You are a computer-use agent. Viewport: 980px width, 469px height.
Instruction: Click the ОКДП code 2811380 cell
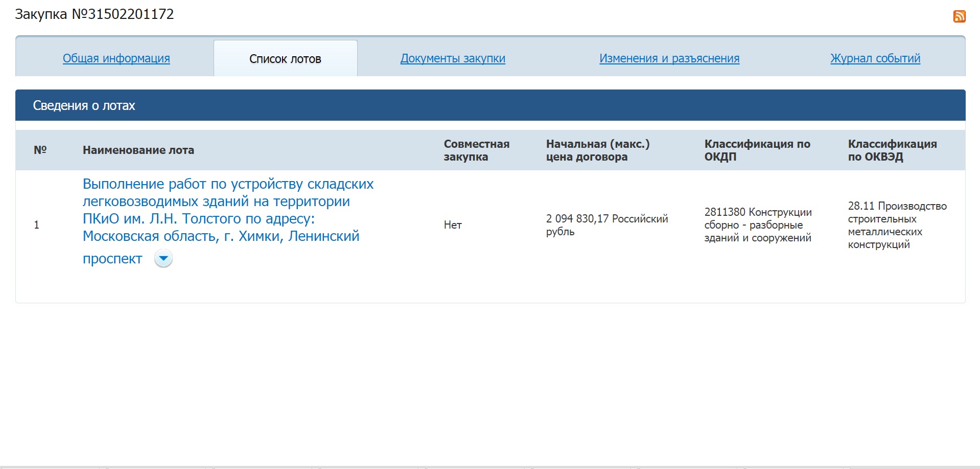pyautogui.click(x=758, y=225)
